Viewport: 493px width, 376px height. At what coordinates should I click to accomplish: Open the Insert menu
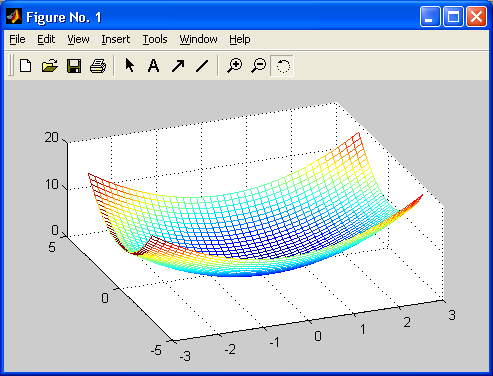116,39
